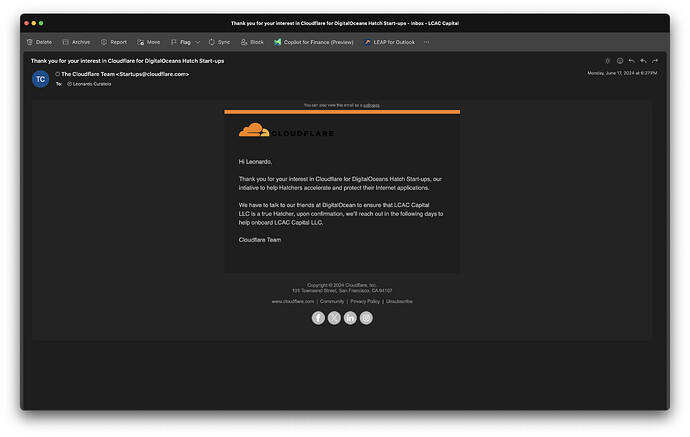The height and width of the screenshot is (437, 690).
Task: Click the Unsubscribe link
Action: [x=399, y=301]
